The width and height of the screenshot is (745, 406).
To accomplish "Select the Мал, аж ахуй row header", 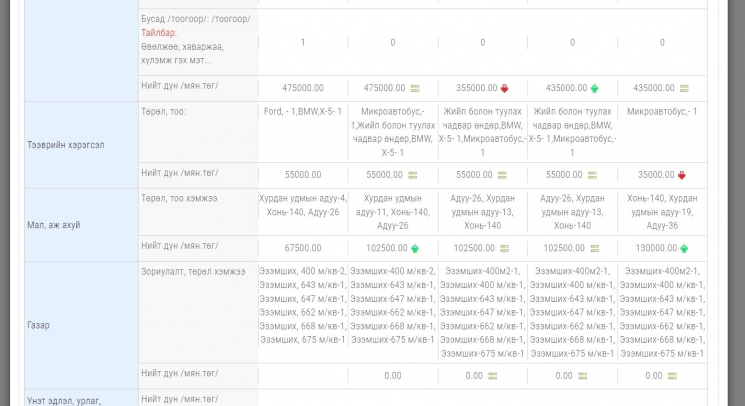I will [54, 225].
